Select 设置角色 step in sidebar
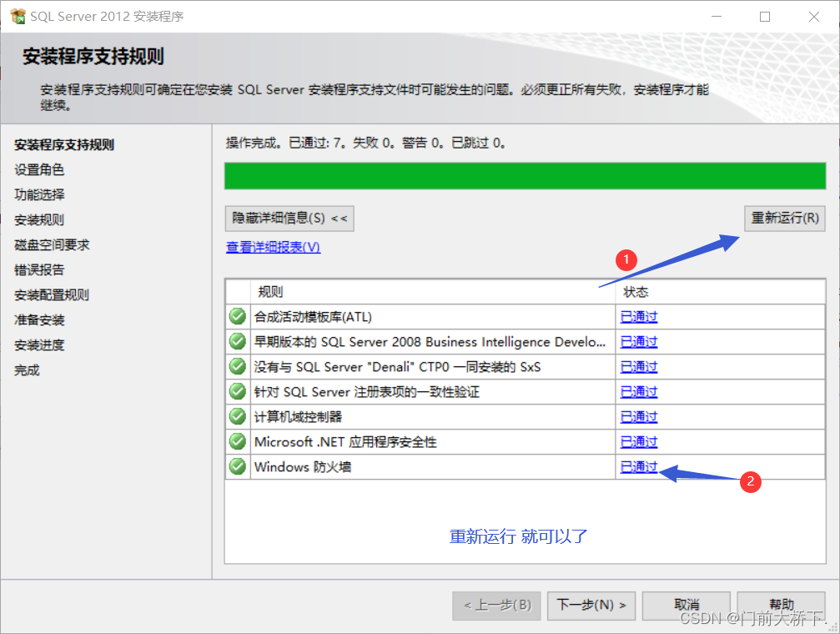 coord(39,170)
